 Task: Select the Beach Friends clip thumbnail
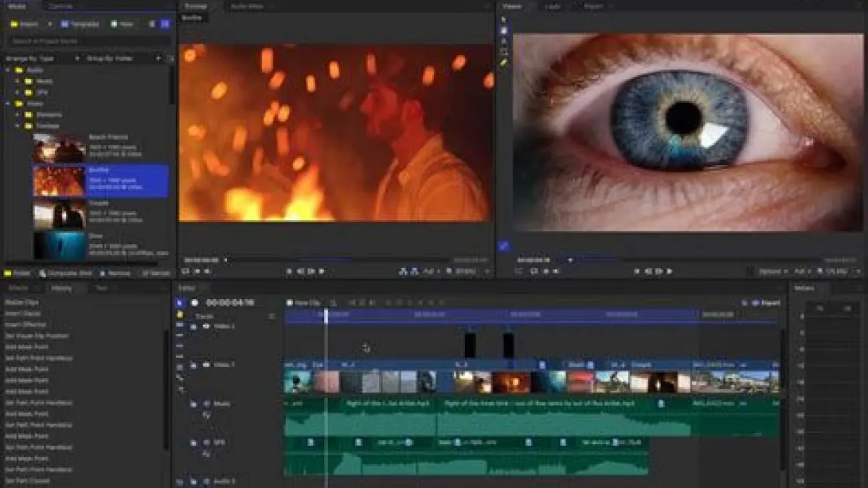(x=59, y=148)
